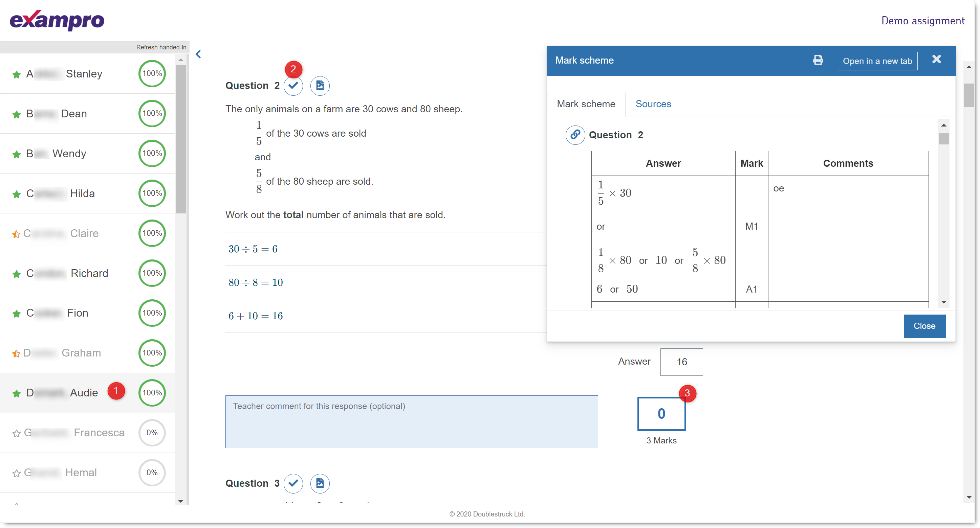Open Question 3 checkmark mark scheme icon
The height and width of the screenshot is (528, 980).
[x=293, y=483]
